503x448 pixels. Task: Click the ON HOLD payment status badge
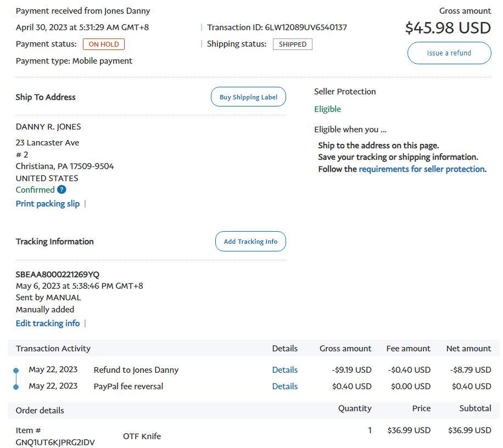click(104, 44)
